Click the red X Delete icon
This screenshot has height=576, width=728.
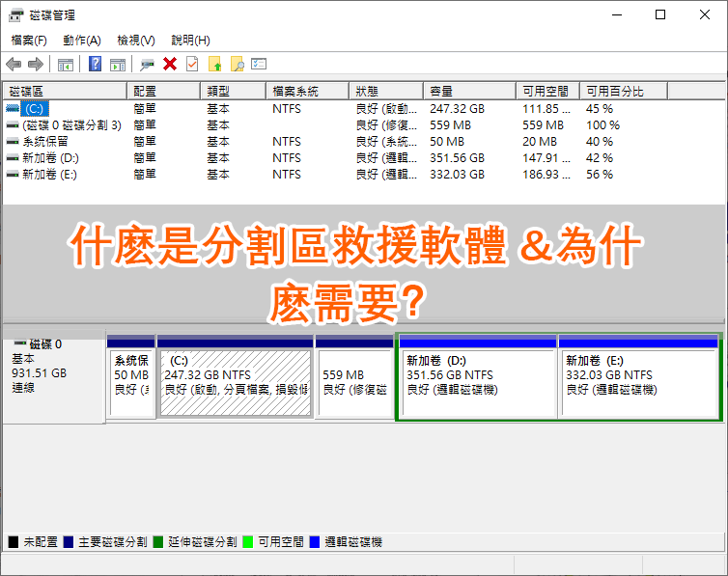[170, 64]
